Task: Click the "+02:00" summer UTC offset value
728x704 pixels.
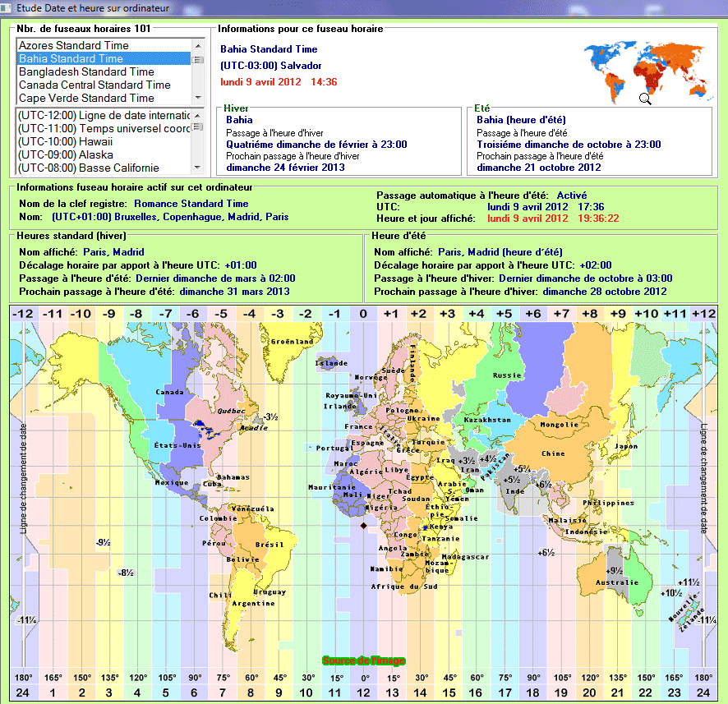Action: [x=596, y=265]
